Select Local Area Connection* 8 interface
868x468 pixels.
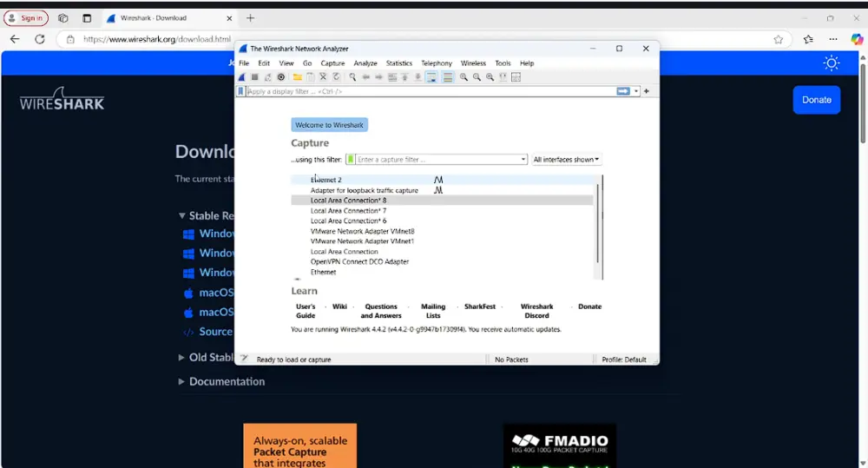click(442, 201)
